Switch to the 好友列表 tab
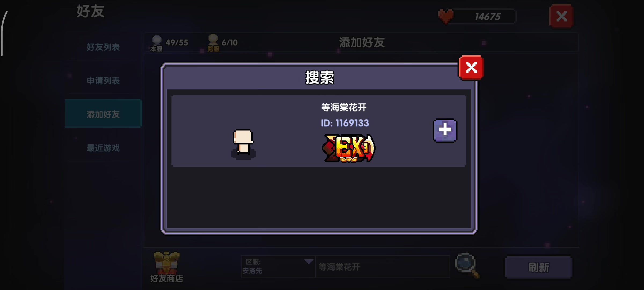The width and height of the screenshot is (644, 290). 103,47
